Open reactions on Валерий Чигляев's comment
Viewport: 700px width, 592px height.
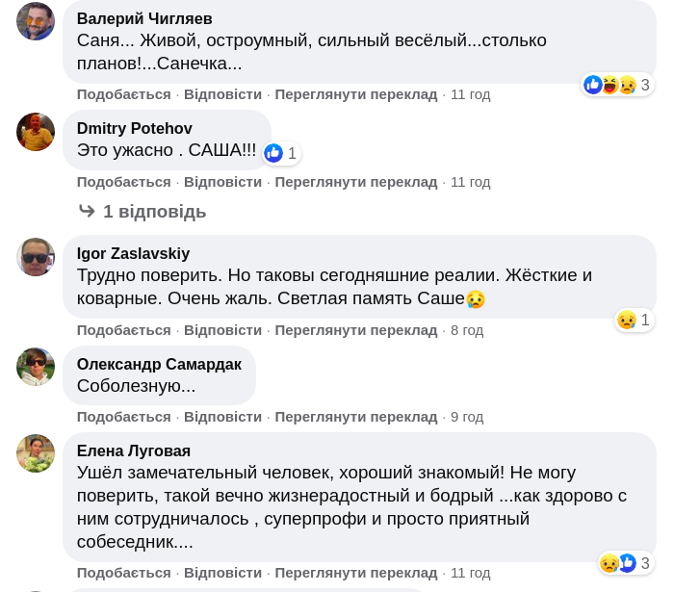coord(617,85)
